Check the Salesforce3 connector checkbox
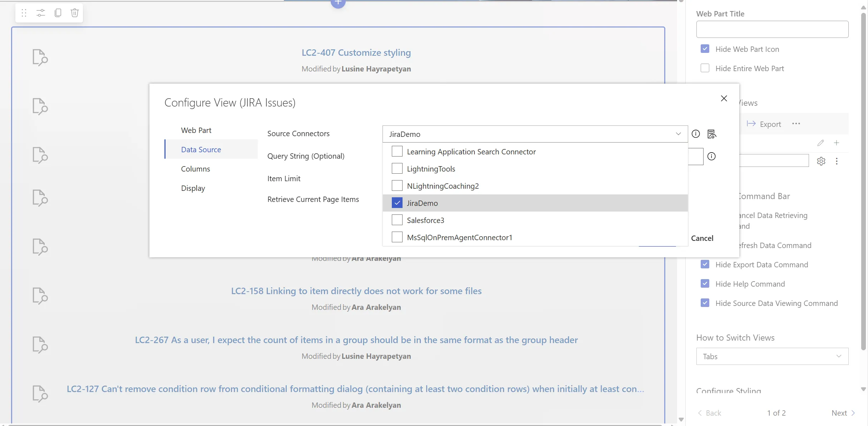The image size is (868, 426). 397,220
